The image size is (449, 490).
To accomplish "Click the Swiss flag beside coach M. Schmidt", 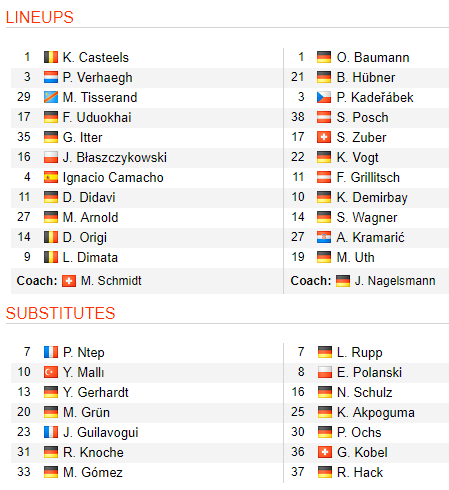I will pyautogui.click(x=69, y=281).
